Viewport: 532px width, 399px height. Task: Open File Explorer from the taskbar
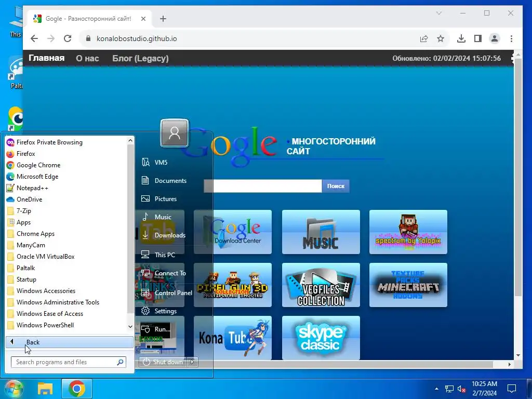tap(45, 389)
